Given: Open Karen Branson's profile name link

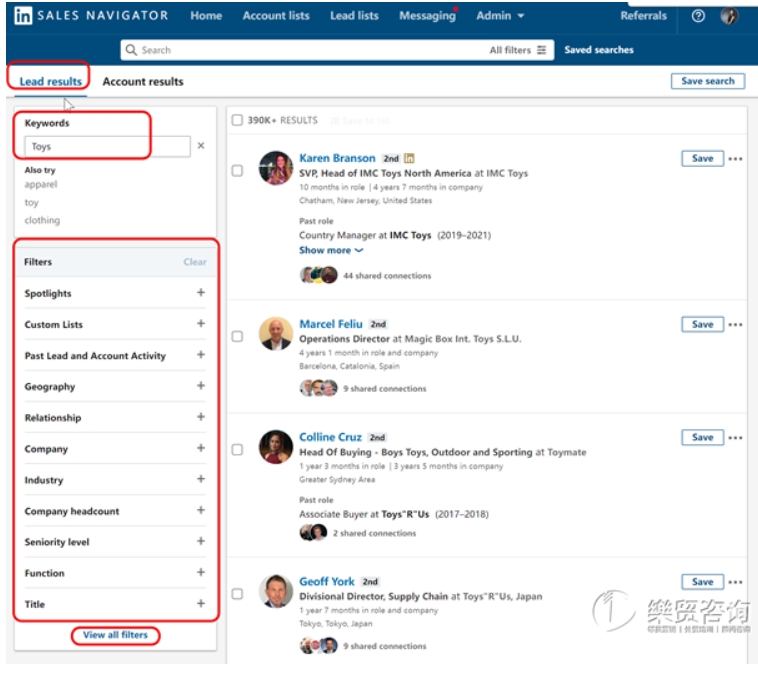Looking at the screenshot, I should 337,158.
